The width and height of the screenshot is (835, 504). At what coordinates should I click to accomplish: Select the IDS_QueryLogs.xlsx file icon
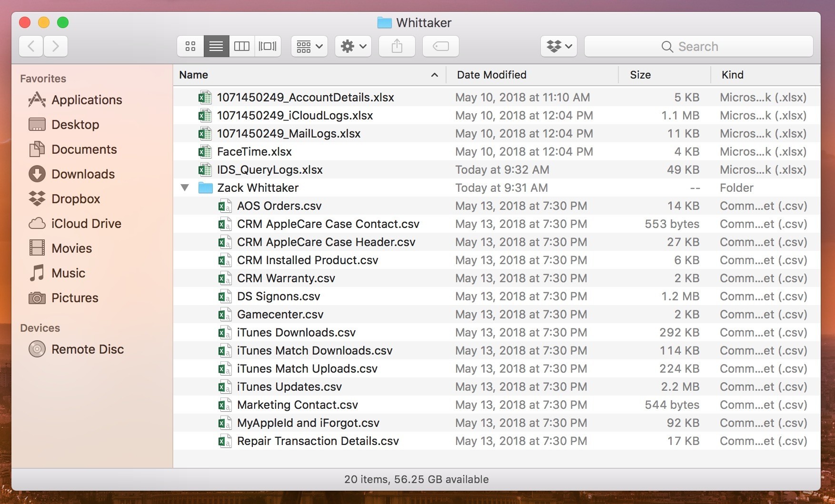pyautogui.click(x=205, y=170)
